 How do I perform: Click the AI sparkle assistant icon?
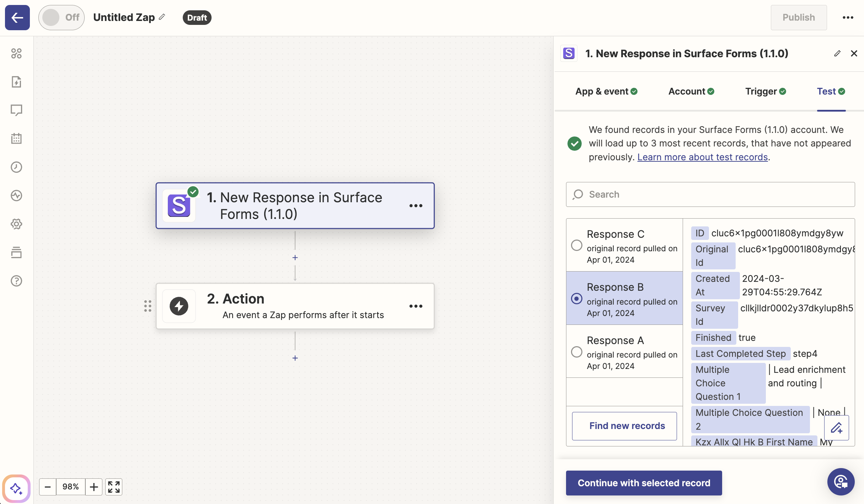click(16, 488)
